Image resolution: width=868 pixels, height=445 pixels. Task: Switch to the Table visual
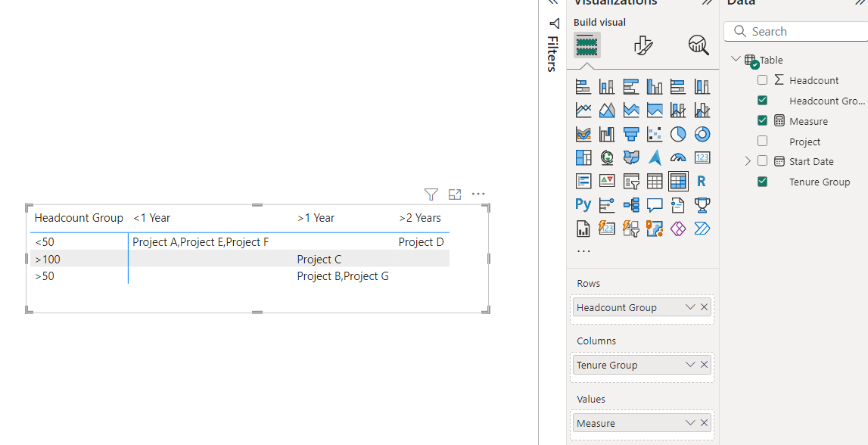(x=655, y=181)
